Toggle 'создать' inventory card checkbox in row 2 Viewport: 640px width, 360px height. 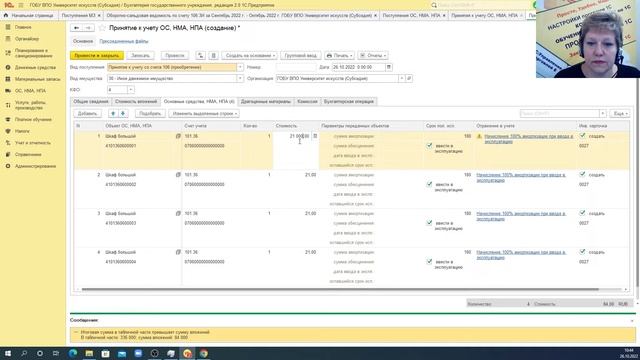[x=582, y=174]
